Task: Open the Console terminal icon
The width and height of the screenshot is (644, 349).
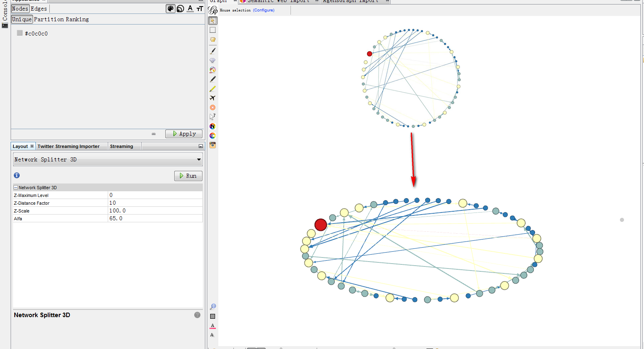Action: [x=5, y=26]
